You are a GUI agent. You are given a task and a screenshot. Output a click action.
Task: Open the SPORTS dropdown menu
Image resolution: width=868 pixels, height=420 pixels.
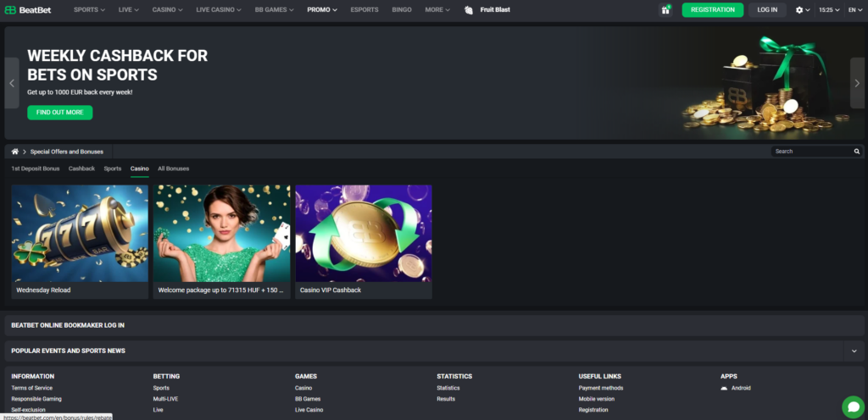(x=89, y=10)
